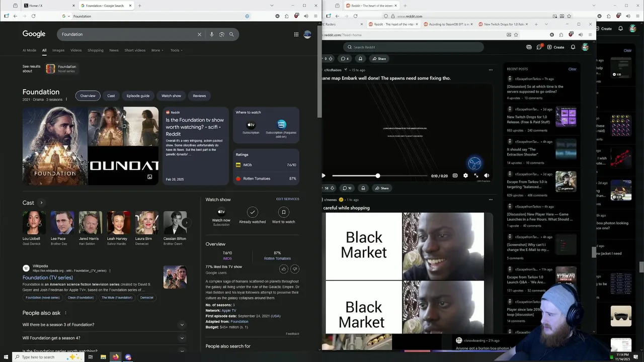Screen dimensions: 644x362
Task: Open full Cast list arrow
Action: [41, 203]
